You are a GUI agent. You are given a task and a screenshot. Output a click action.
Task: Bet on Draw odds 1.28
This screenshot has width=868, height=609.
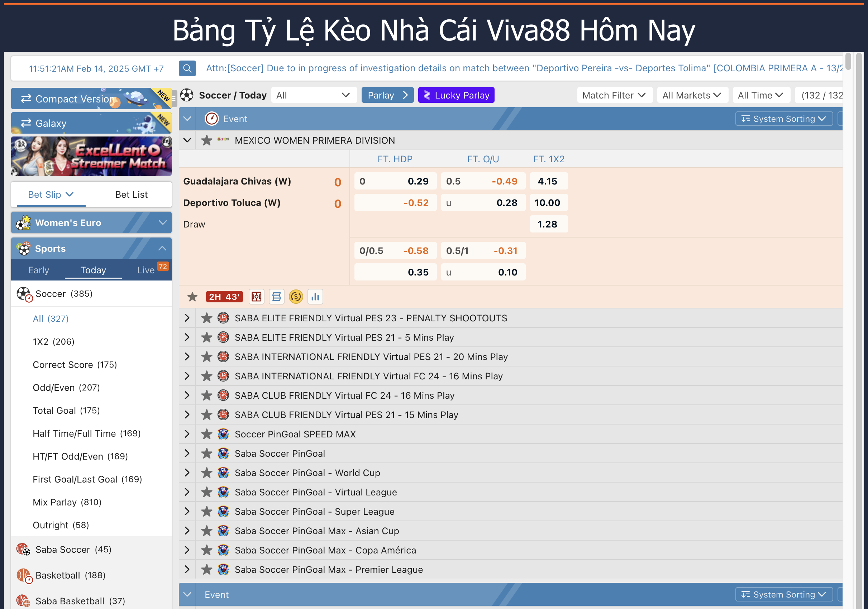(549, 224)
